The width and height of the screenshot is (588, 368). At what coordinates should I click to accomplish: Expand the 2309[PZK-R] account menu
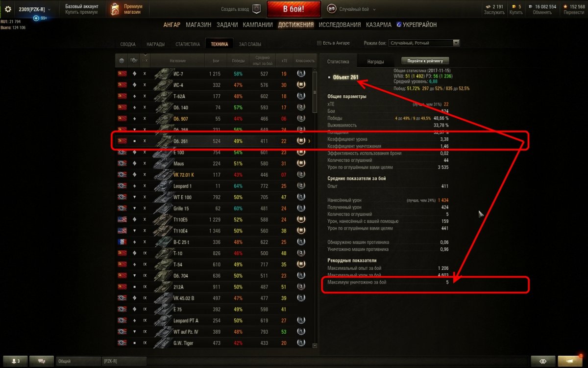coord(34,9)
